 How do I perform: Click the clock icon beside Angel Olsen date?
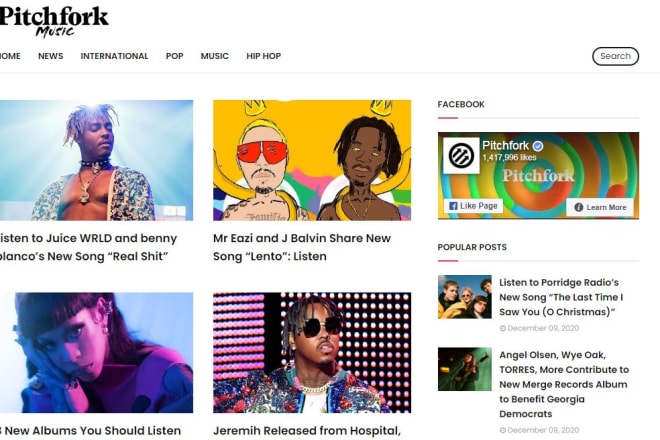tap(502, 430)
